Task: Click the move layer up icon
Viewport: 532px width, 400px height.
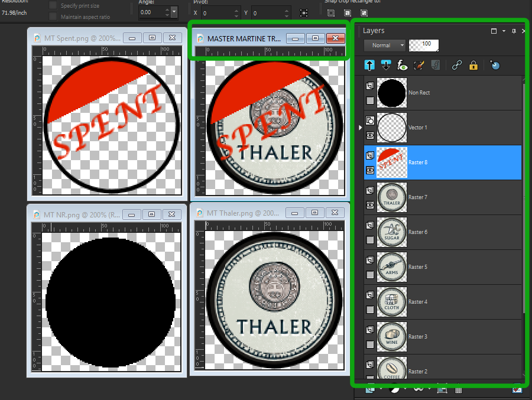Action: coord(370,66)
